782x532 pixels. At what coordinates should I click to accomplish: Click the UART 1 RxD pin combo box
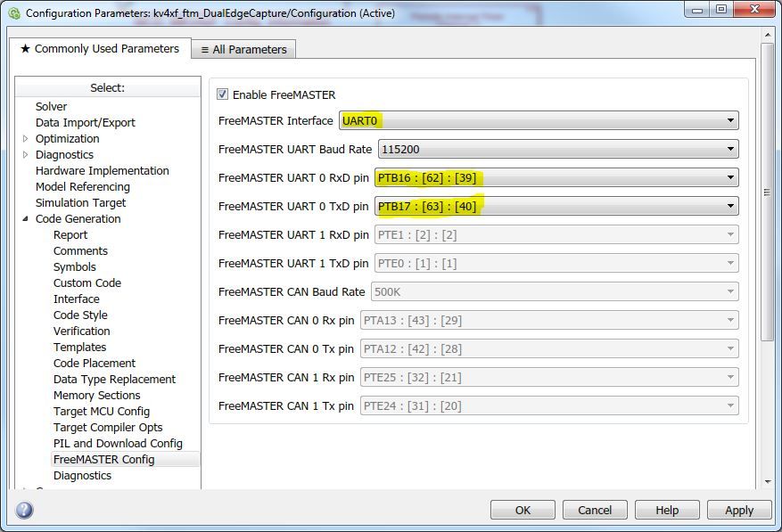(556, 234)
